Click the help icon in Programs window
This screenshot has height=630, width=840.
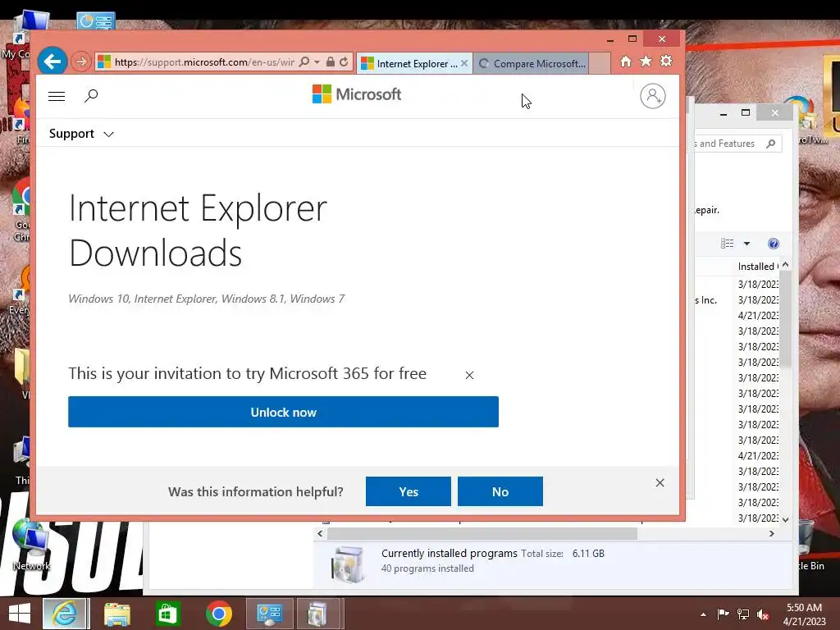tap(773, 244)
